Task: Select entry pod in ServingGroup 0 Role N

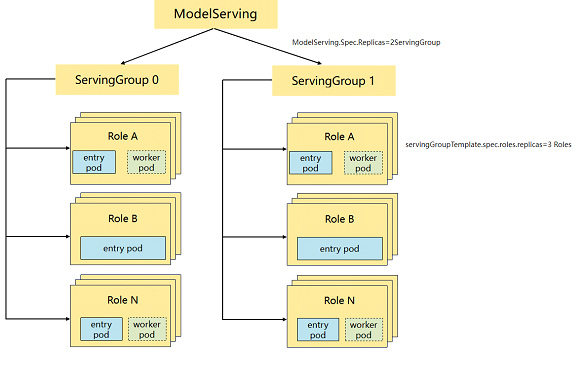Action: (x=101, y=329)
